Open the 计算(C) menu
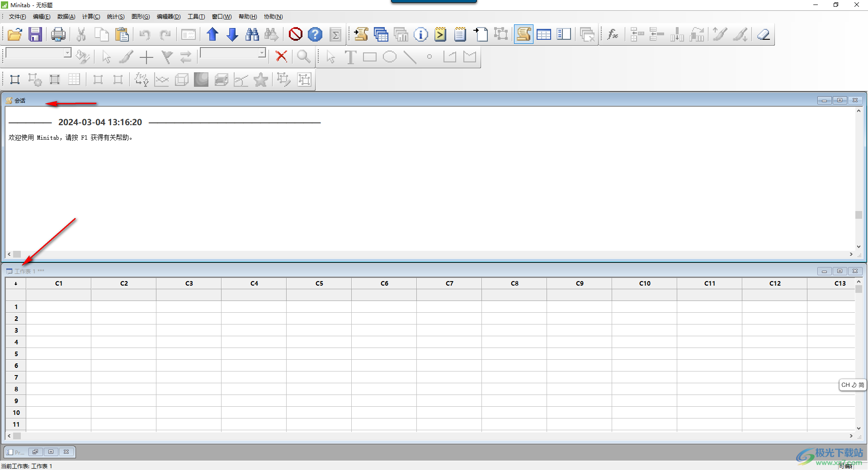This screenshot has width=868, height=470. point(91,17)
